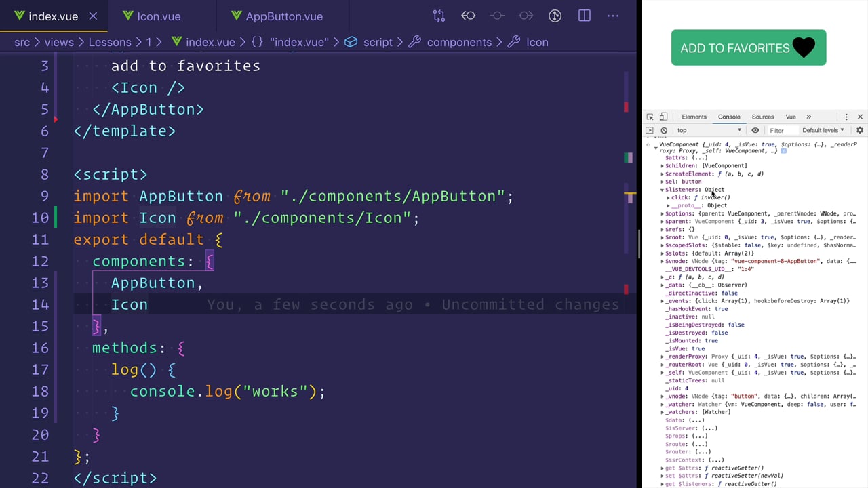Viewport: 868px width, 488px height.
Task: Evaluate the $route: (...) getter
Action: point(699,444)
